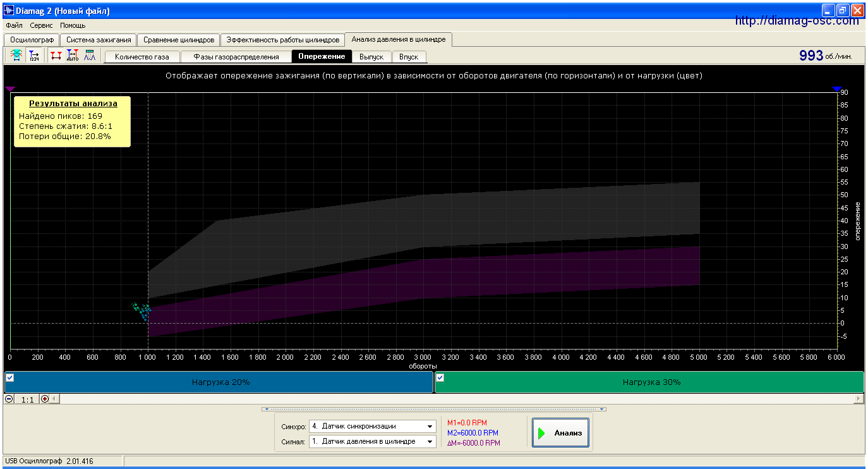Click the Анализ button

(560, 433)
